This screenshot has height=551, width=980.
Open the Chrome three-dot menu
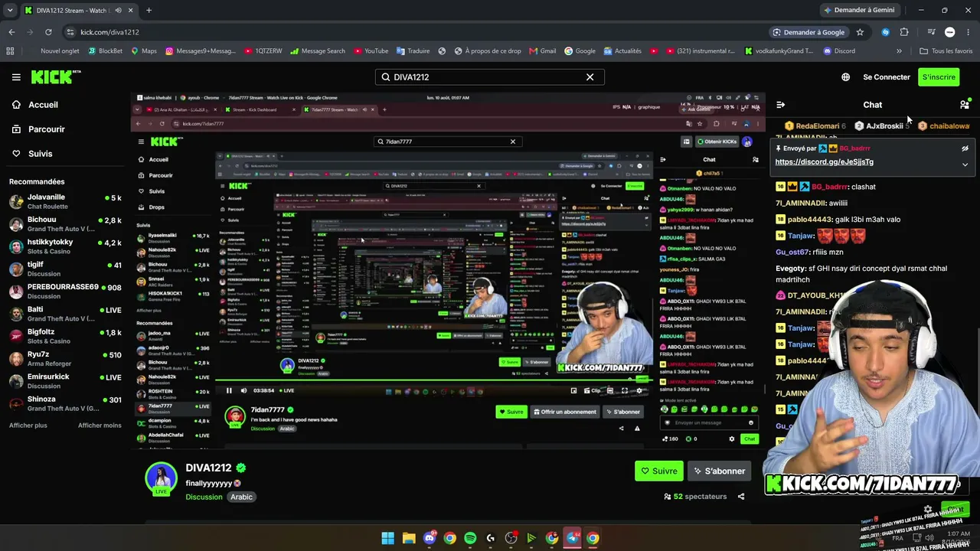click(969, 32)
